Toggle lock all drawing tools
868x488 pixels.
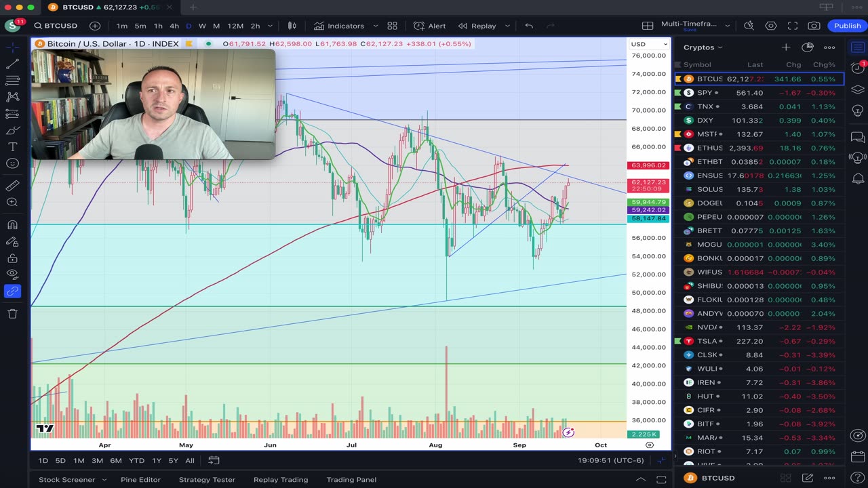pos(12,258)
